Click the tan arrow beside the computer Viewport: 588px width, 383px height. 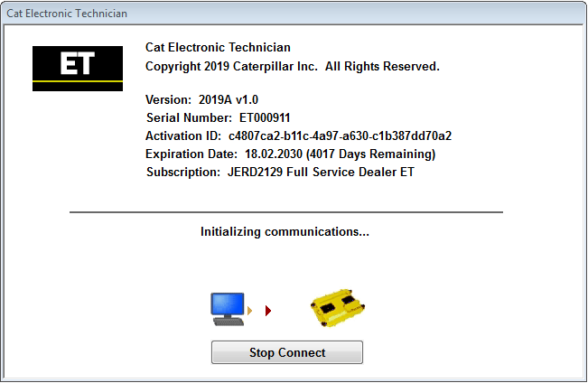click(250, 311)
